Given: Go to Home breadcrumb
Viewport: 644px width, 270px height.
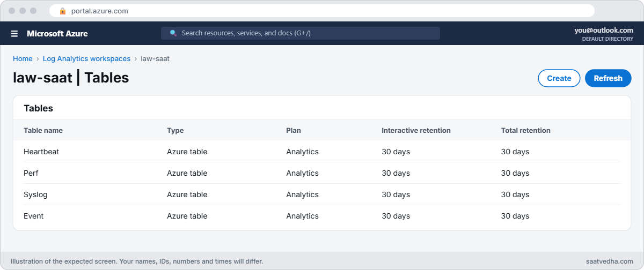Looking at the screenshot, I should click(x=23, y=59).
